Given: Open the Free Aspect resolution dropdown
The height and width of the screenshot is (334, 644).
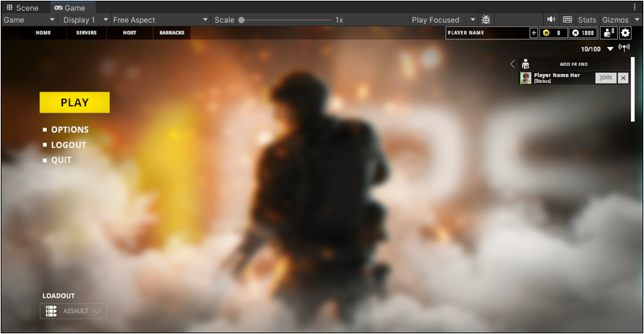Looking at the screenshot, I should (x=160, y=20).
